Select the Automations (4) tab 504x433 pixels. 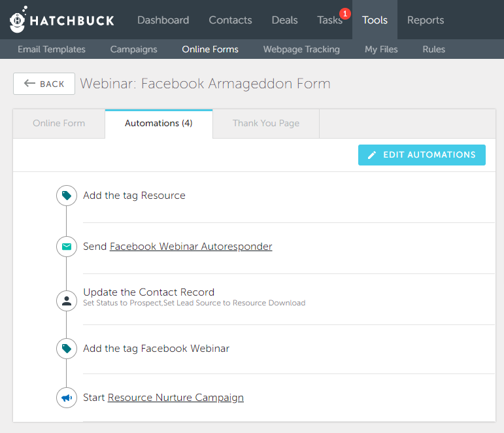click(159, 124)
